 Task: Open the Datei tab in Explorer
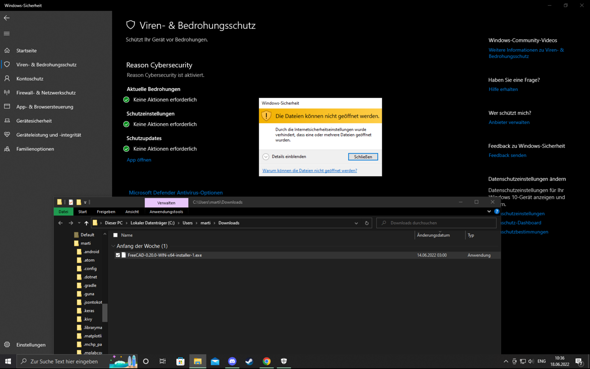(x=63, y=212)
